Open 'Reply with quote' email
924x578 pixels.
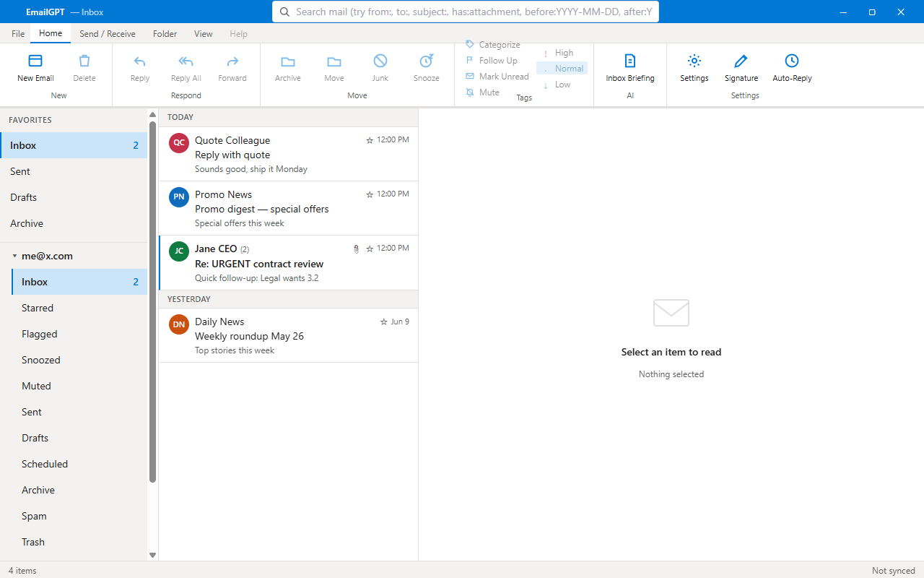[288, 154]
